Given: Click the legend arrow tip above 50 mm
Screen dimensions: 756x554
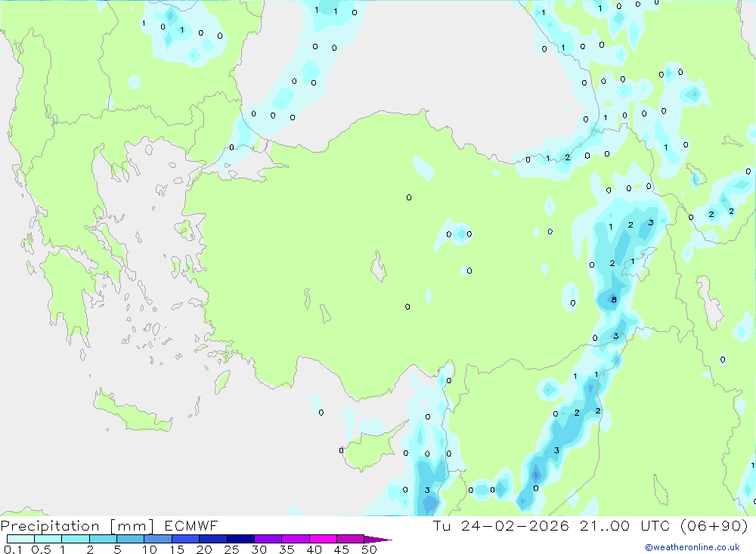Looking at the screenshot, I should click(378, 540).
